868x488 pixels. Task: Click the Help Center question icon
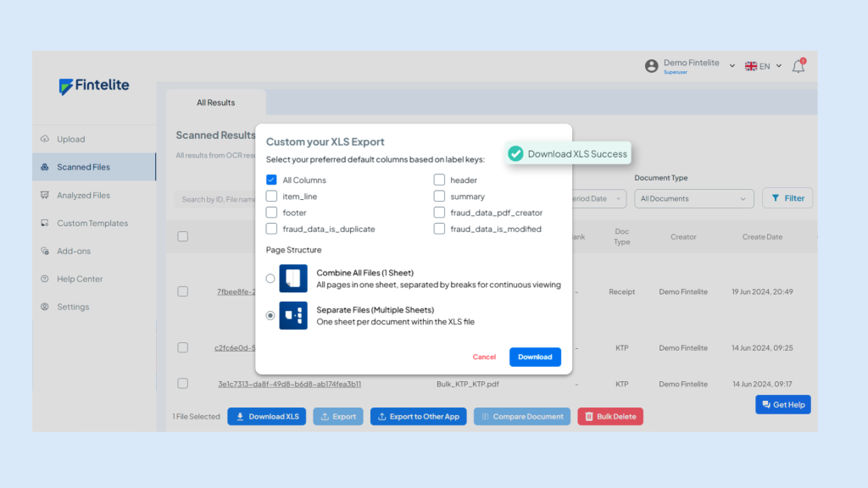[45, 280]
